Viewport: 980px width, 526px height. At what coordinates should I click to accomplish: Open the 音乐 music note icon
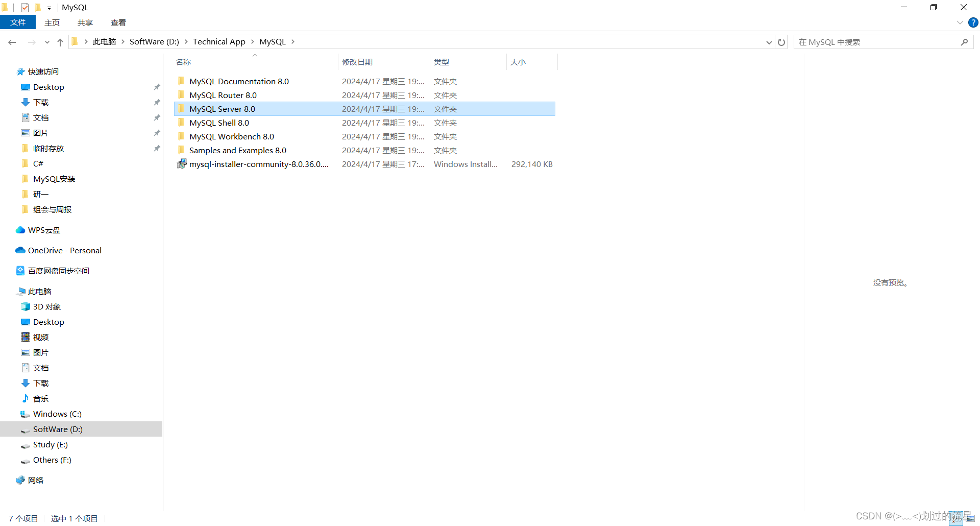tap(26, 398)
